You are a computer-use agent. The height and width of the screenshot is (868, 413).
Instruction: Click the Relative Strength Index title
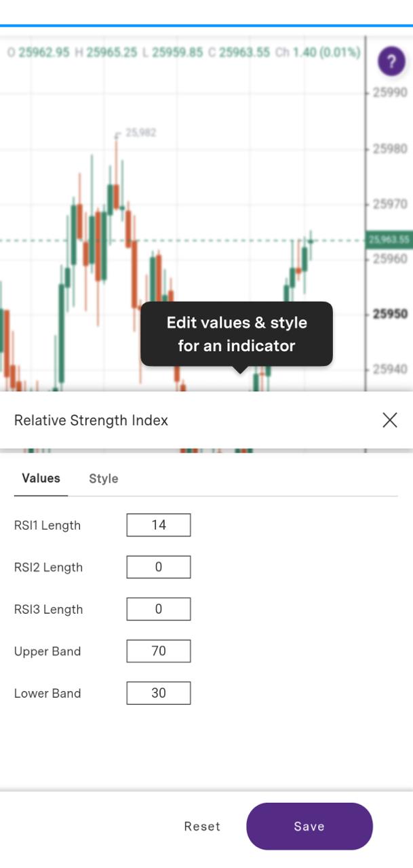[91, 420]
